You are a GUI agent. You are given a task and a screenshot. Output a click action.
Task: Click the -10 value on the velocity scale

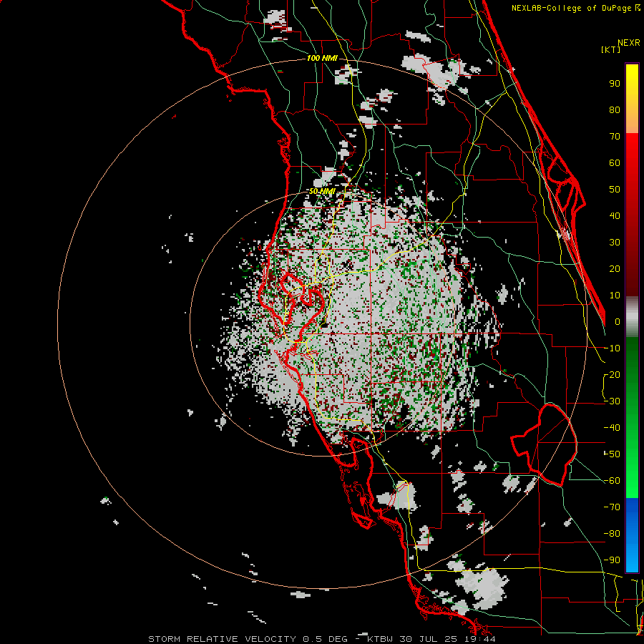click(612, 348)
